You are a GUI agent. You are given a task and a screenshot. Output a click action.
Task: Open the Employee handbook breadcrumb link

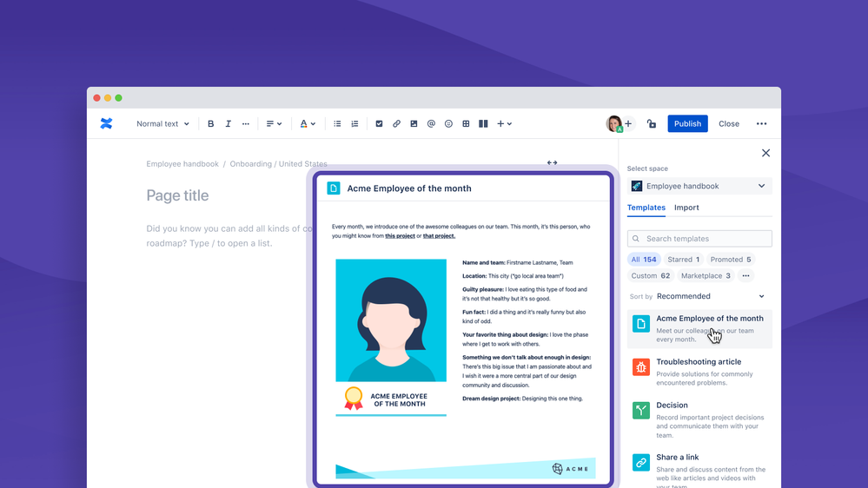pos(182,164)
